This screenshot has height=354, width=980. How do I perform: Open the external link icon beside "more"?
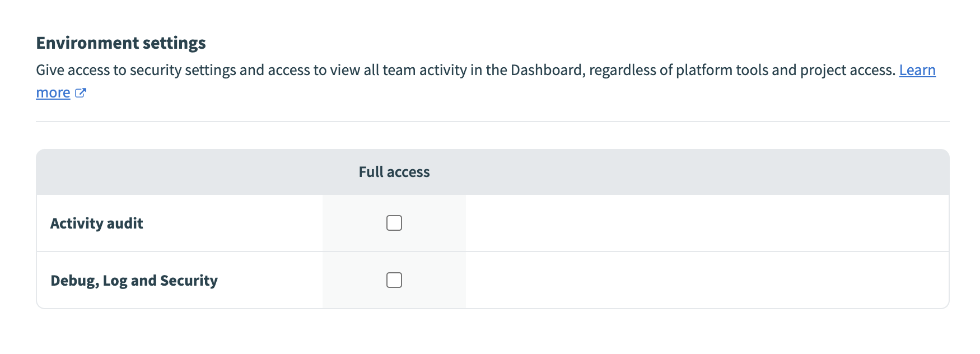[x=81, y=93]
